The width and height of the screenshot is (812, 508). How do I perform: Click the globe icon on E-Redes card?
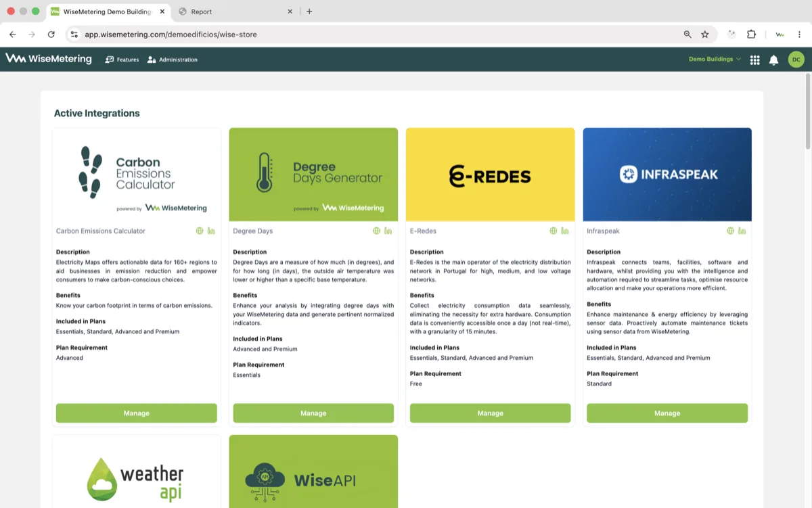click(554, 231)
